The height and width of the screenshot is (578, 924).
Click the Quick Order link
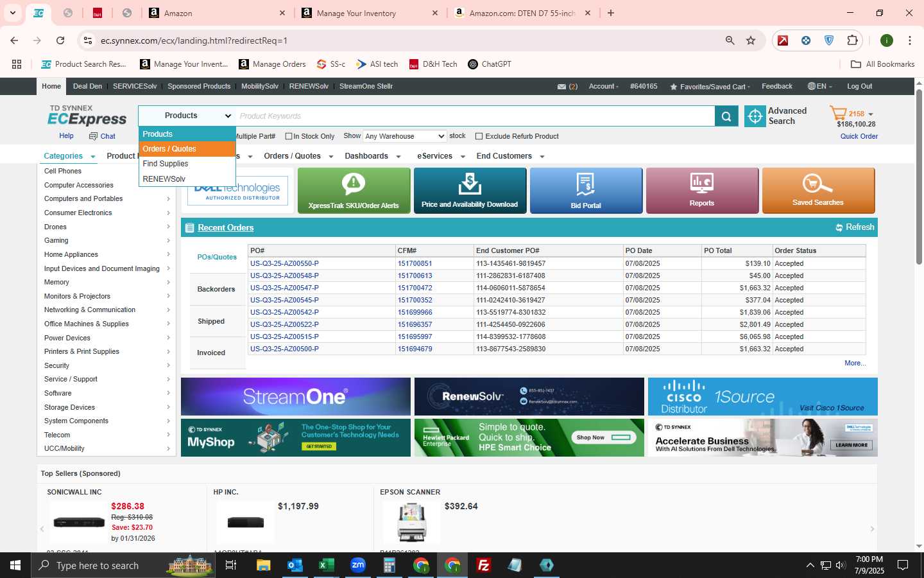[859, 136]
